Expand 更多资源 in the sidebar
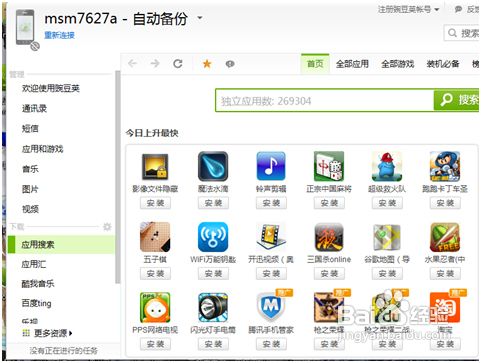This screenshot has width=481, height=363. (x=47, y=333)
